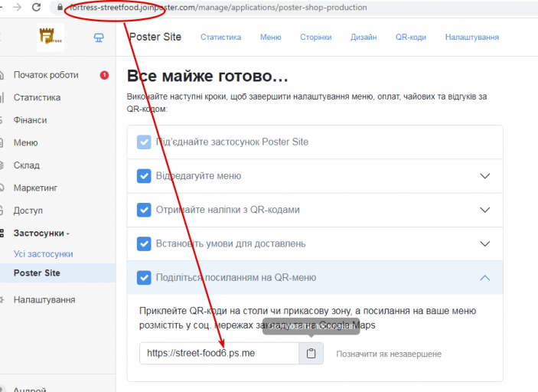Open Початок роботи in the sidebar
This screenshot has height=392, width=538.
point(46,75)
